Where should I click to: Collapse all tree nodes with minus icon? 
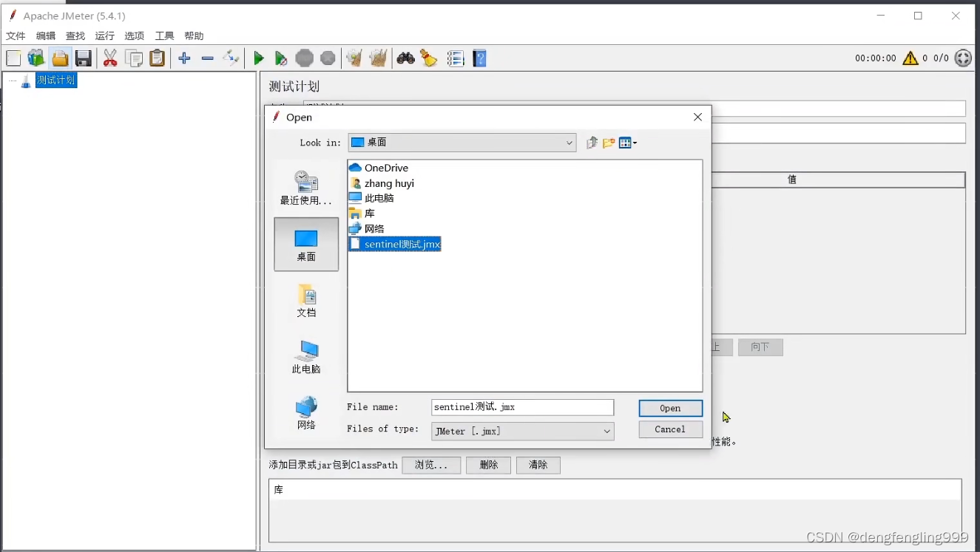[x=208, y=58]
